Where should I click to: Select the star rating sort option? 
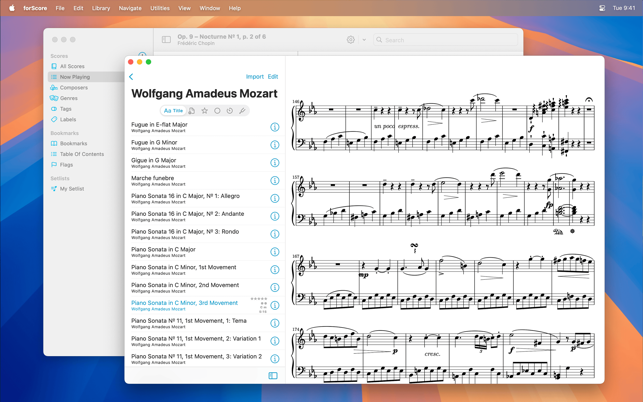click(204, 111)
